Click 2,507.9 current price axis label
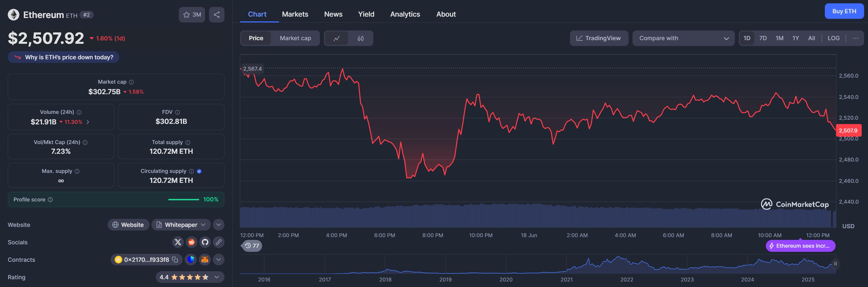This screenshot has height=287, width=868. tap(848, 130)
